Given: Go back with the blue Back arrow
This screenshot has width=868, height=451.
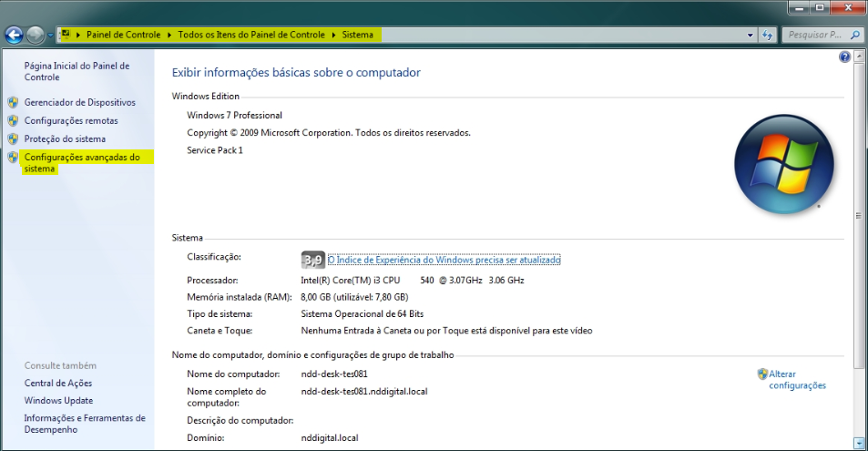Looking at the screenshot, I should point(14,35).
